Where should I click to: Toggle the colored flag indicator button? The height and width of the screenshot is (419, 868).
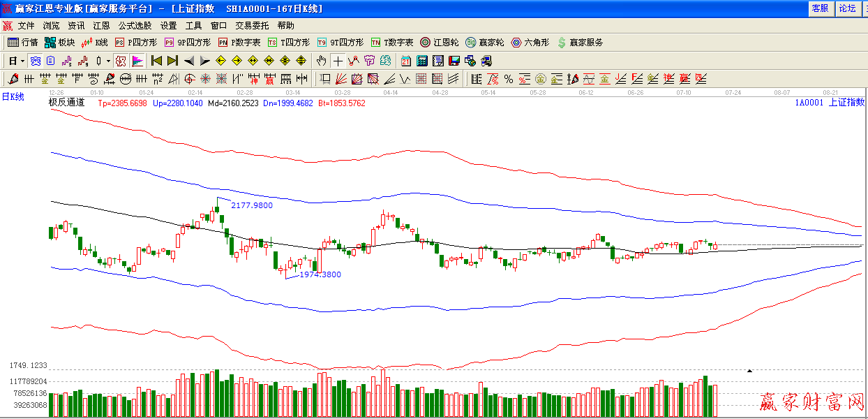(x=137, y=61)
